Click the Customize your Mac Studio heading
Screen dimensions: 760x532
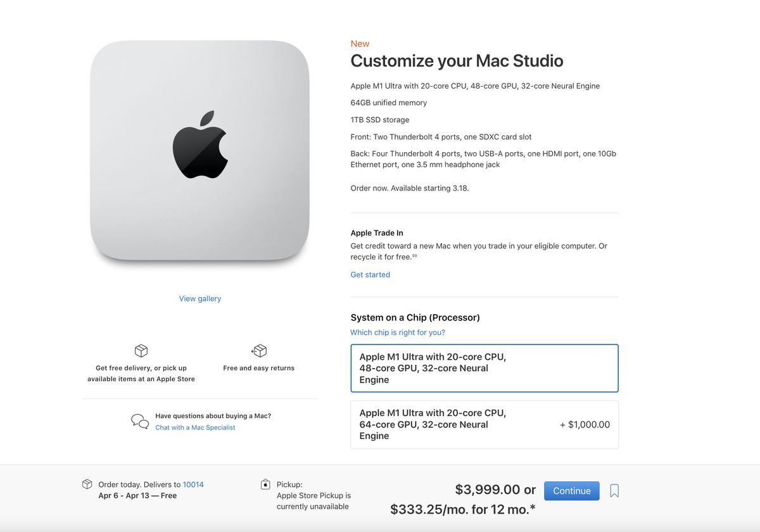[457, 61]
